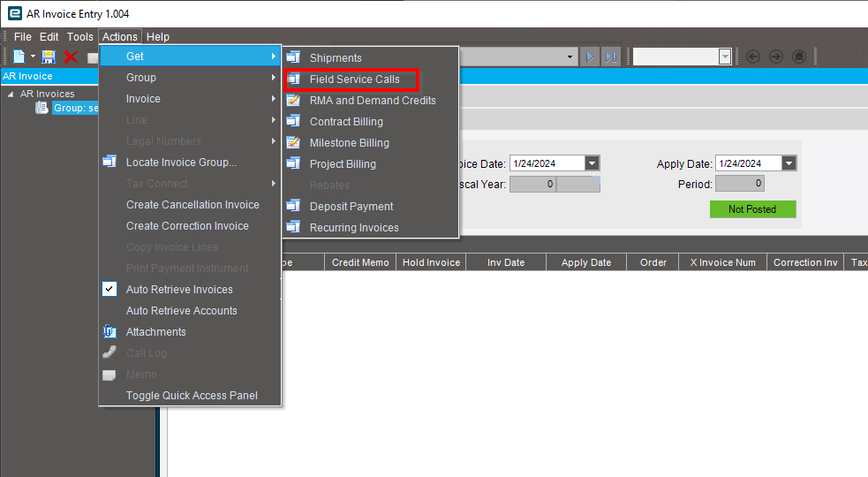This screenshot has height=477, width=868.
Task: Click the Correction Inv column header
Action: [x=805, y=262]
